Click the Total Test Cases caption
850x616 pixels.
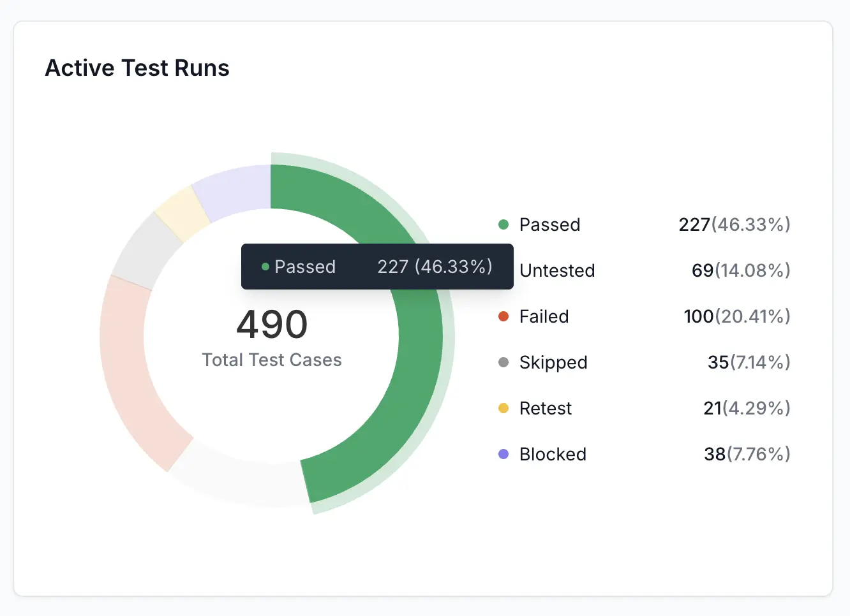coord(272,360)
